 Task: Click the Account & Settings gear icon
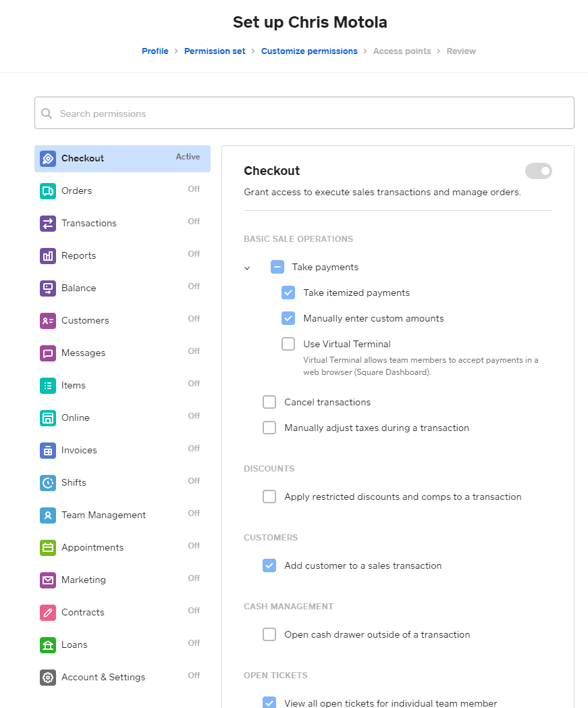(x=47, y=677)
